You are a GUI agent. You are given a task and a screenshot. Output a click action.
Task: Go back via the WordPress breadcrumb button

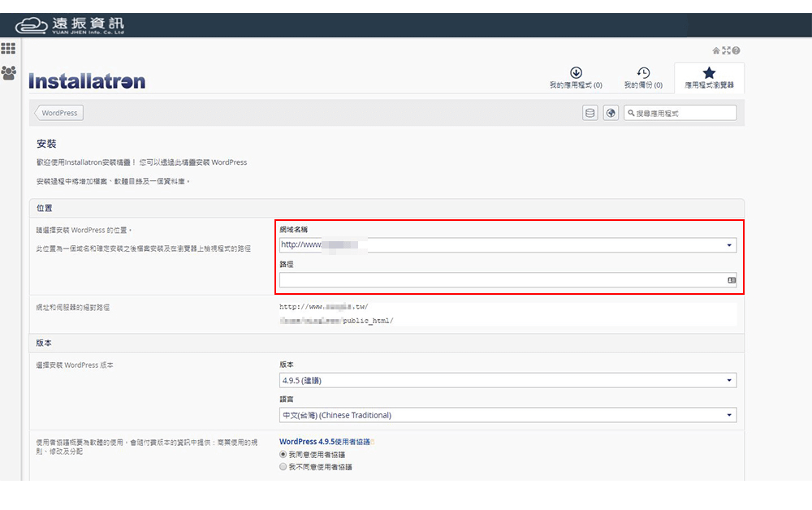coord(59,113)
